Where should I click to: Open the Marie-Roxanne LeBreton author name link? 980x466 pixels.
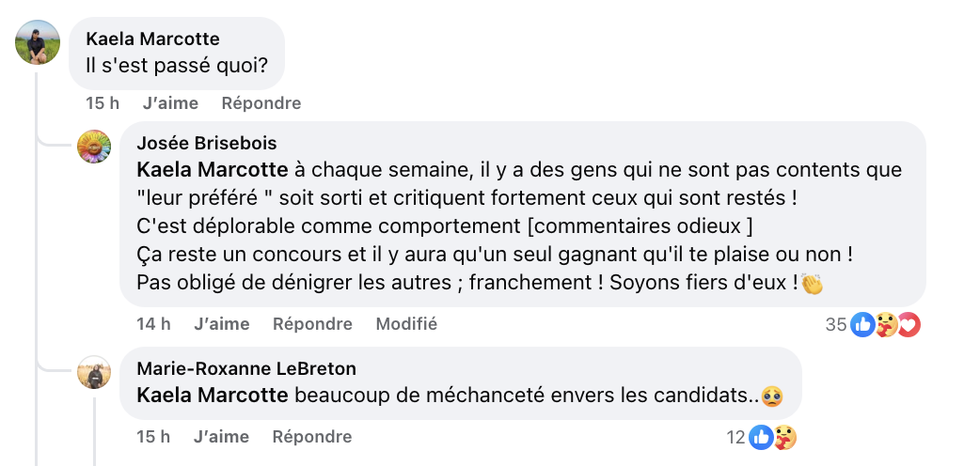(246, 368)
